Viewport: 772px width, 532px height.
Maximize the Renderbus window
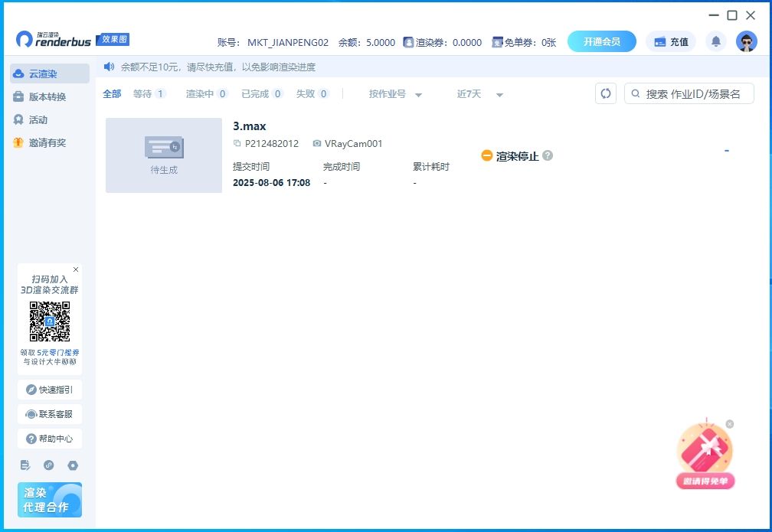coord(732,15)
